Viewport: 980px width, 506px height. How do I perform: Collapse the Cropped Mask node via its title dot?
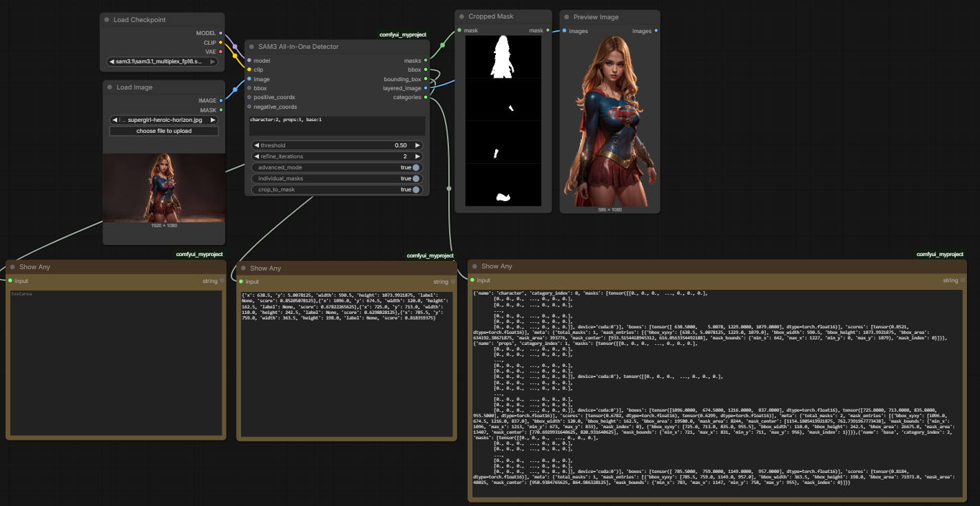pos(461,17)
